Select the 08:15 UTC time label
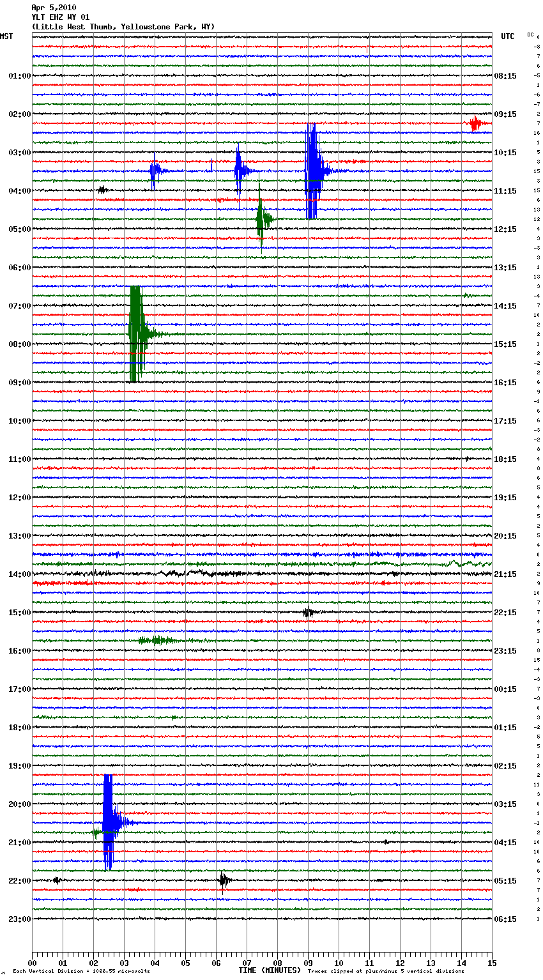The image size is (543, 980). point(505,76)
